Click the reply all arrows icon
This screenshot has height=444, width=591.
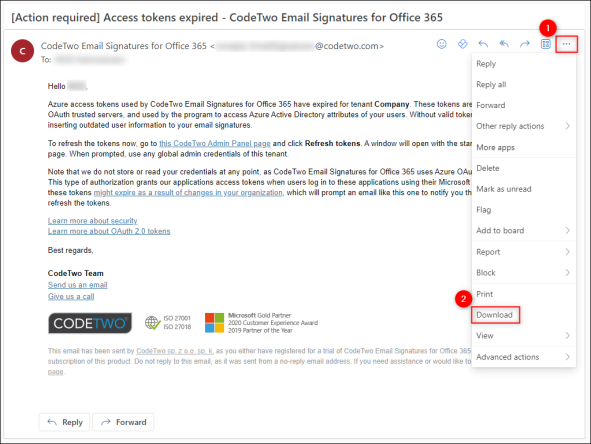504,44
